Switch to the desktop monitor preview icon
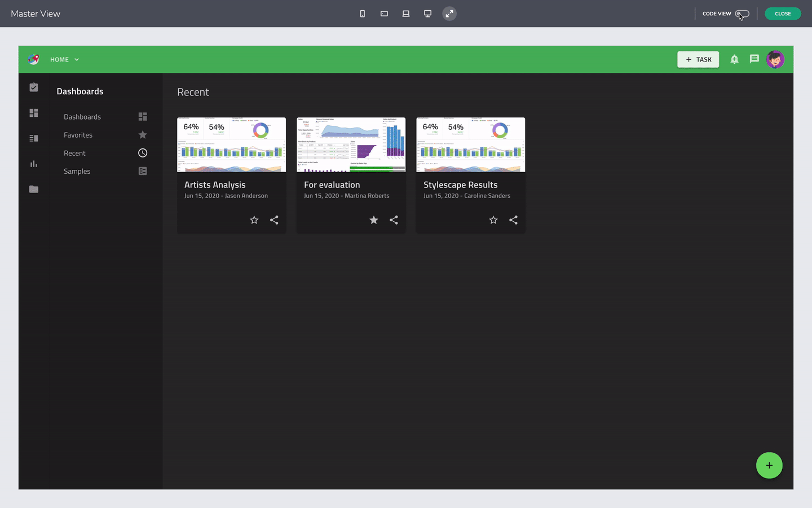This screenshot has width=812, height=508. click(427, 14)
